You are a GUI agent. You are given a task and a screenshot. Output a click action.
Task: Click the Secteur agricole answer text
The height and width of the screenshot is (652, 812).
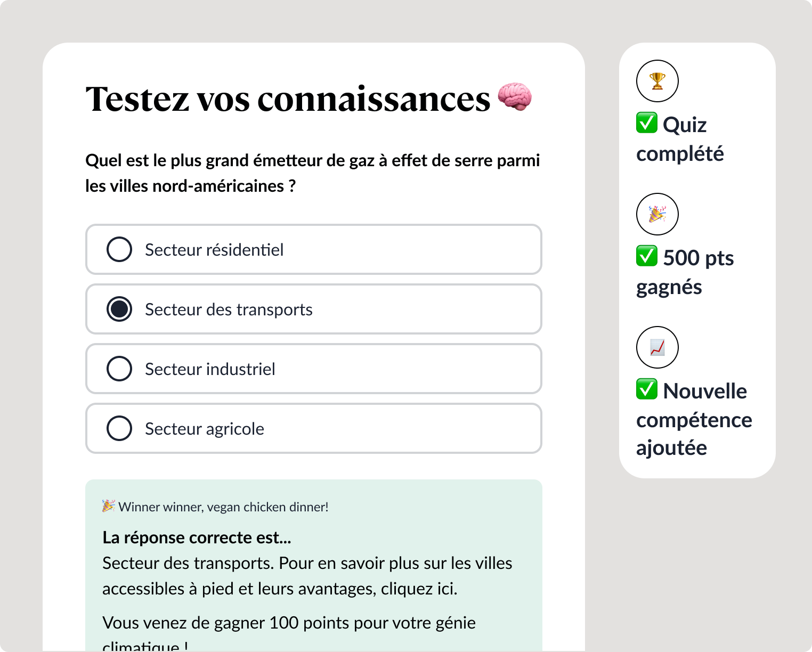point(205,429)
